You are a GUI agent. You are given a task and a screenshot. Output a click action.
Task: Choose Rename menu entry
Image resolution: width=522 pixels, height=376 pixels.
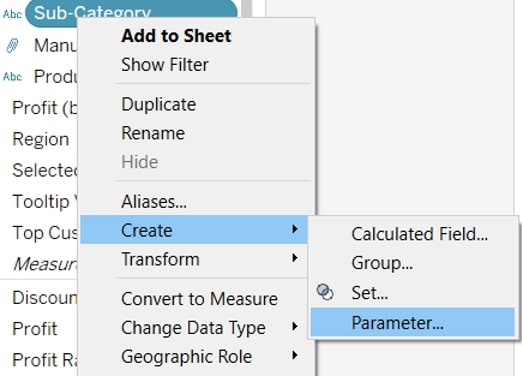(x=153, y=133)
